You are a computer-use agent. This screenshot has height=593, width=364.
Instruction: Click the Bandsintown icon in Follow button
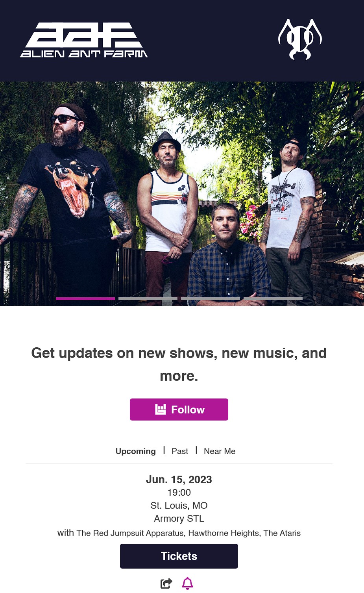click(161, 410)
